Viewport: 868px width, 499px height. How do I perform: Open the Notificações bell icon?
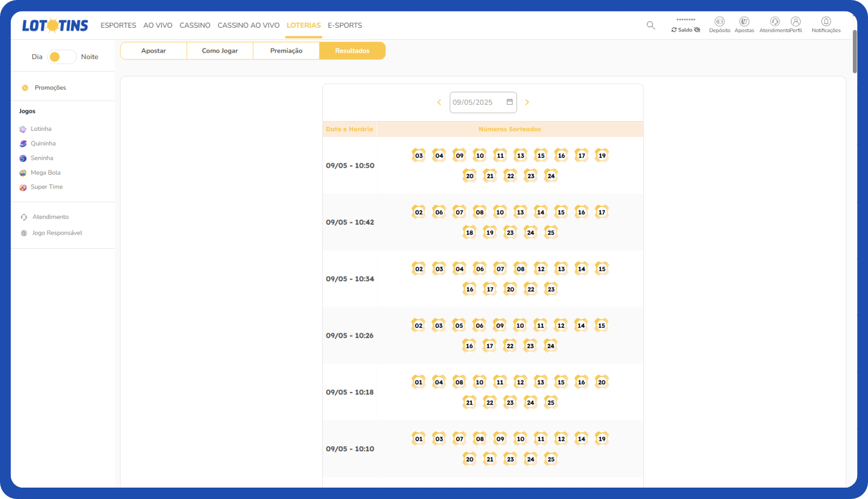[826, 22]
